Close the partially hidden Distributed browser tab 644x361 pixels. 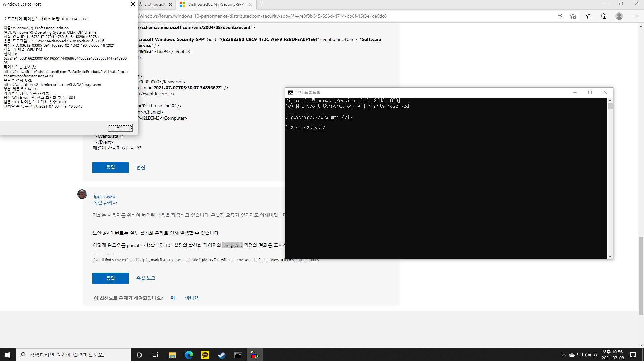[x=170, y=4]
